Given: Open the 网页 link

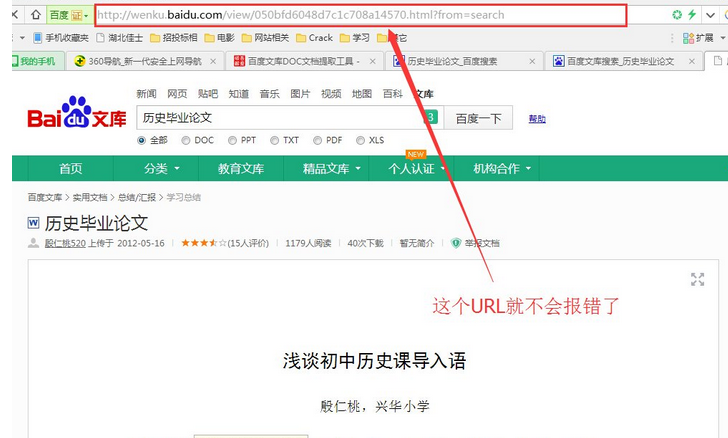Looking at the screenshot, I should click(177, 94).
